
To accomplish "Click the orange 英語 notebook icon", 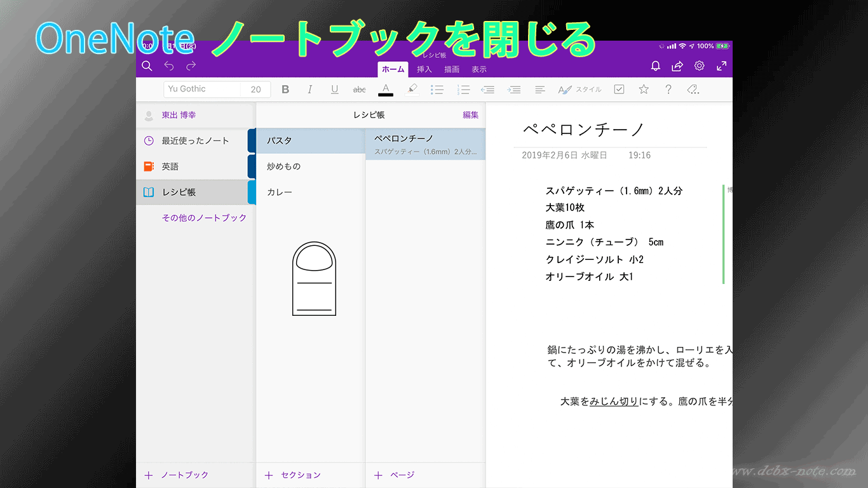I will [x=149, y=166].
